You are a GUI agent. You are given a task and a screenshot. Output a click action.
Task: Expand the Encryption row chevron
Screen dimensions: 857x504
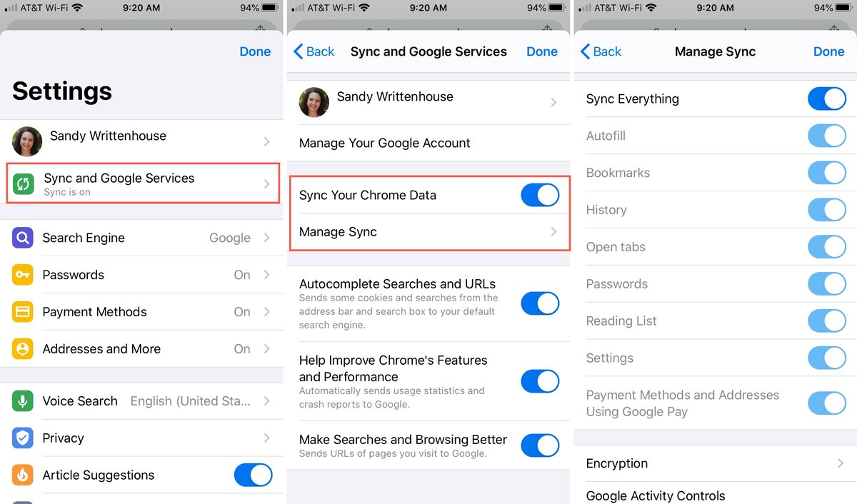click(841, 463)
